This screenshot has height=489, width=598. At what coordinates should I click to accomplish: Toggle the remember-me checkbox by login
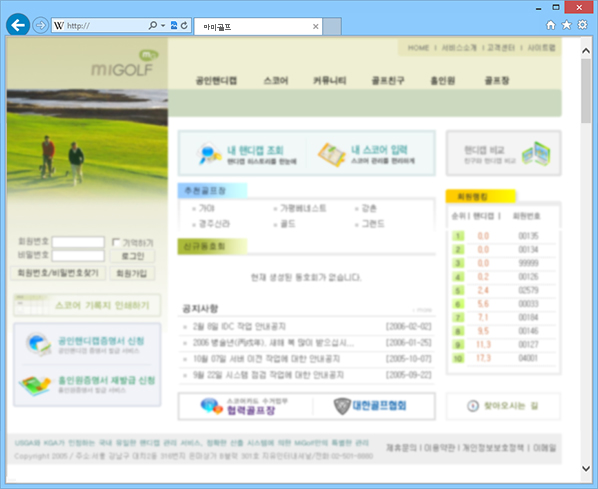[x=116, y=242]
